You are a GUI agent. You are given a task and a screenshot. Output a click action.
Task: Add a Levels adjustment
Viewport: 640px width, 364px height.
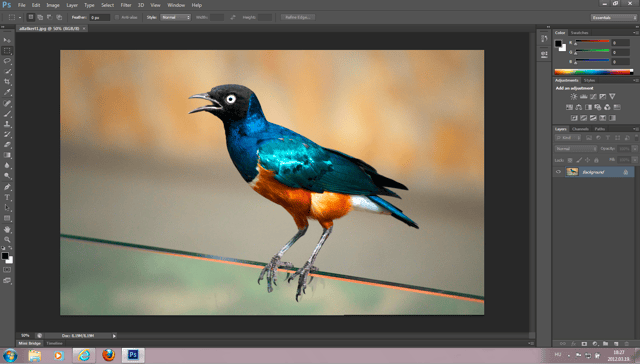click(x=583, y=97)
